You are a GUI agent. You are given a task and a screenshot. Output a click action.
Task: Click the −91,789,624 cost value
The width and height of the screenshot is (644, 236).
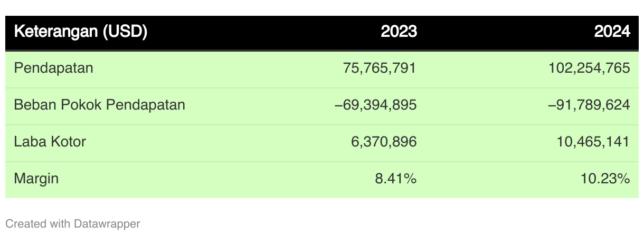pos(589,105)
